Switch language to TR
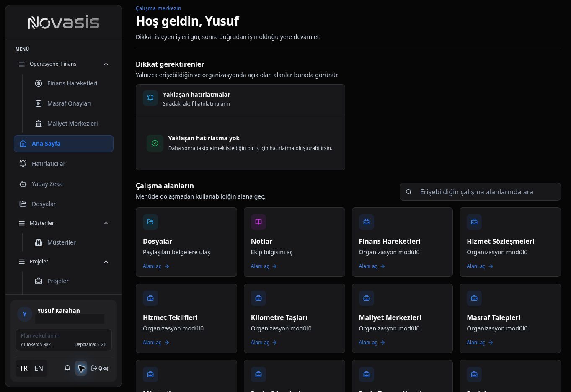 pyautogui.click(x=23, y=368)
